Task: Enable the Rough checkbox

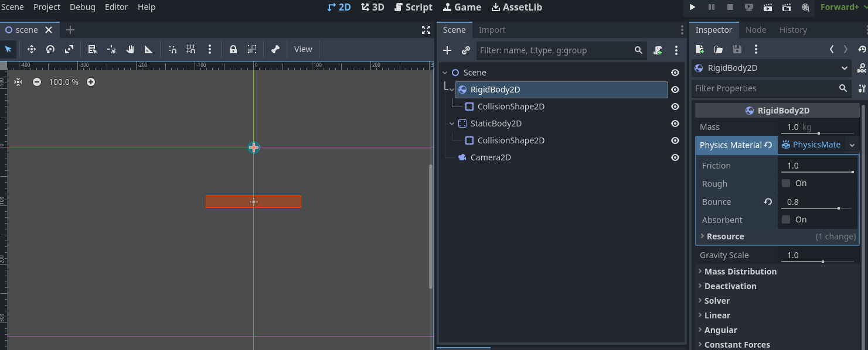Action: click(786, 183)
